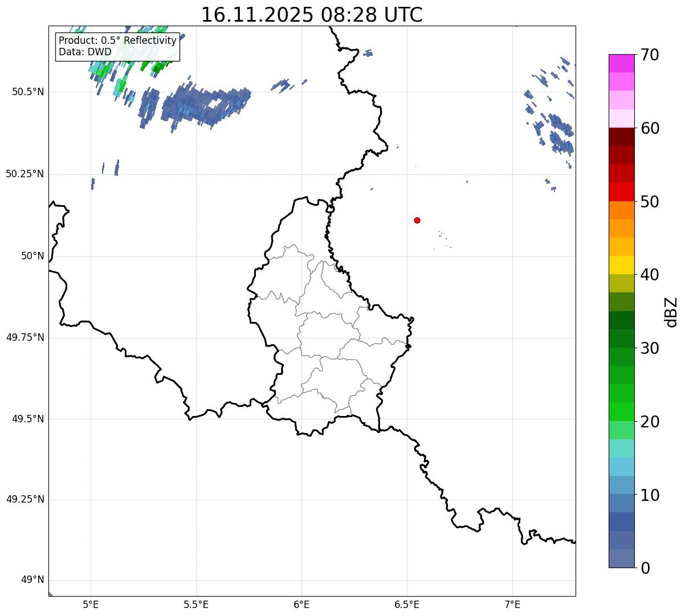
Task: Click the latitude label 49.5°N
Action: pyautogui.click(x=28, y=419)
